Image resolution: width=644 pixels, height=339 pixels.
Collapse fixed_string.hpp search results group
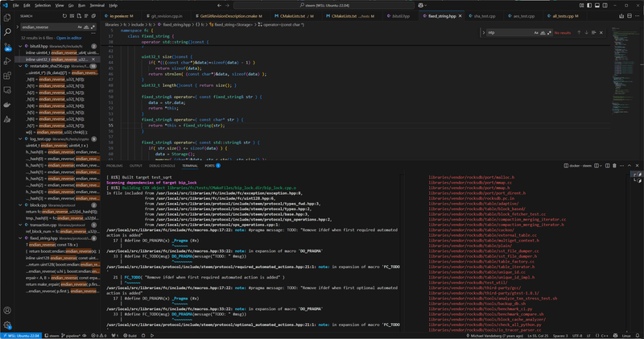pyautogui.click(x=20, y=238)
